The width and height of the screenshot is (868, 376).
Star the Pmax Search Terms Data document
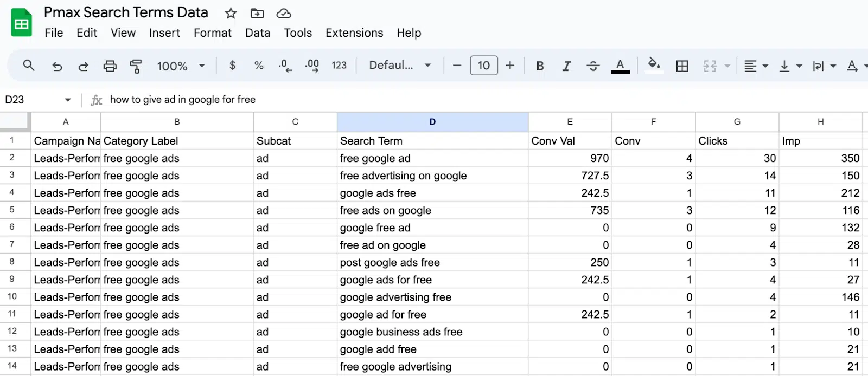pos(231,13)
